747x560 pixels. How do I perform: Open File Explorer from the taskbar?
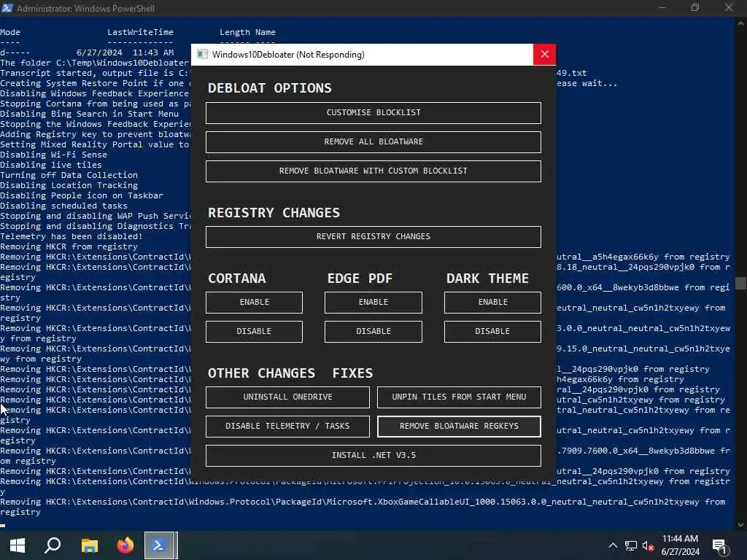tap(89, 545)
